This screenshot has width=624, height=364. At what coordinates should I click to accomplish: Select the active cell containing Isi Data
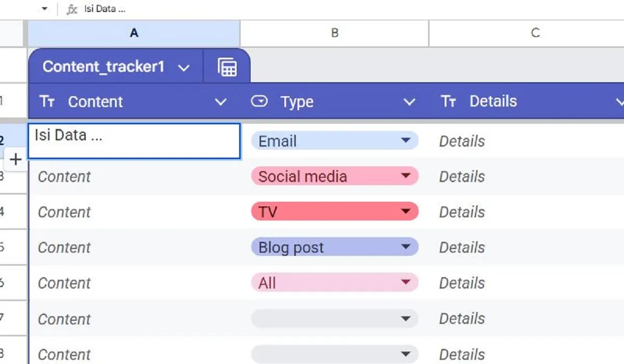click(x=134, y=141)
